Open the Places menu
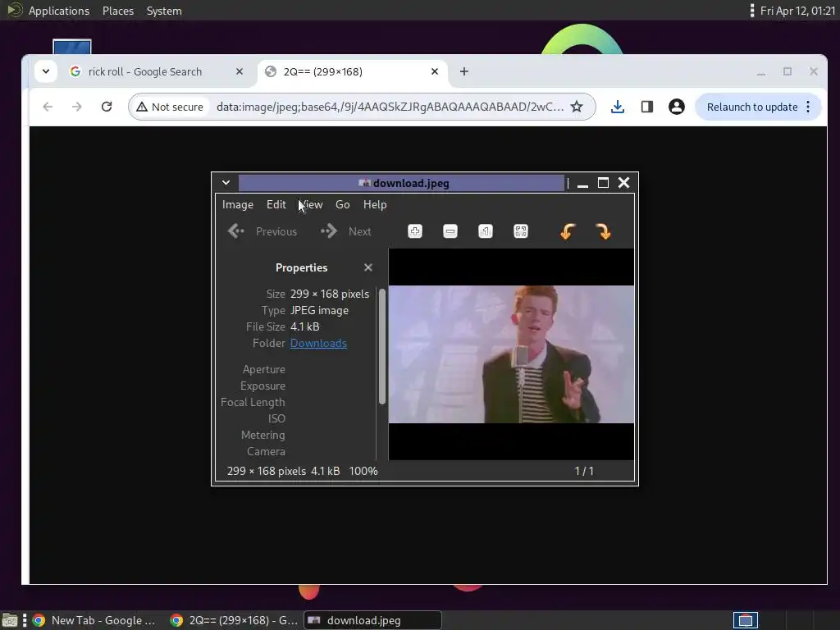 (118, 11)
